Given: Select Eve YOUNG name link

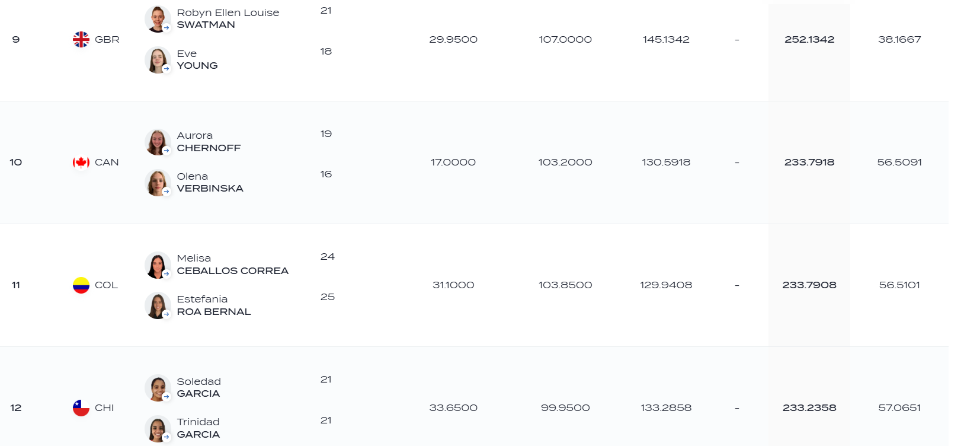Looking at the screenshot, I should (x=197, y=60).
